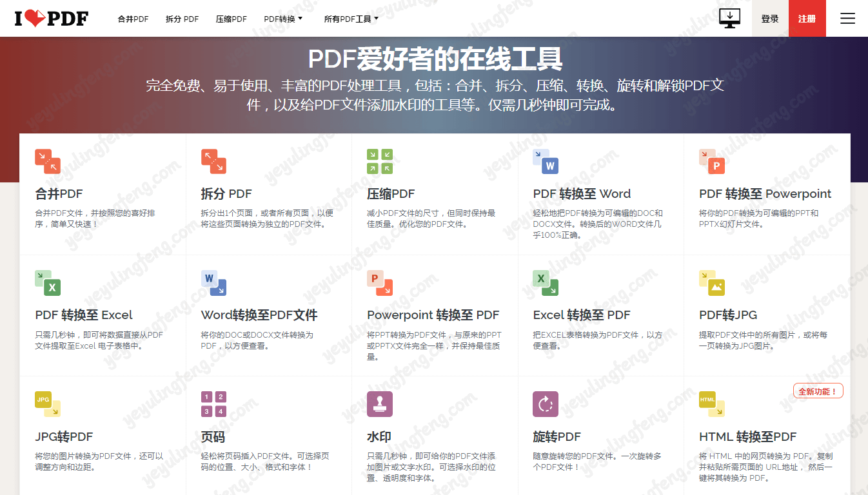Click the 水印 watermark stamp icon
Image resolution: width=868 pixels, height=495 pixels.
pos(380,404)
